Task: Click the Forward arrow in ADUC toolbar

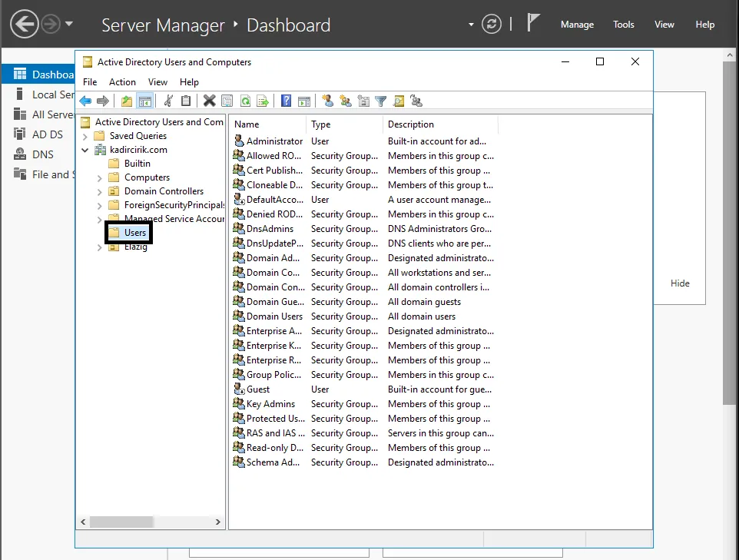Action: tap(103, 101)
